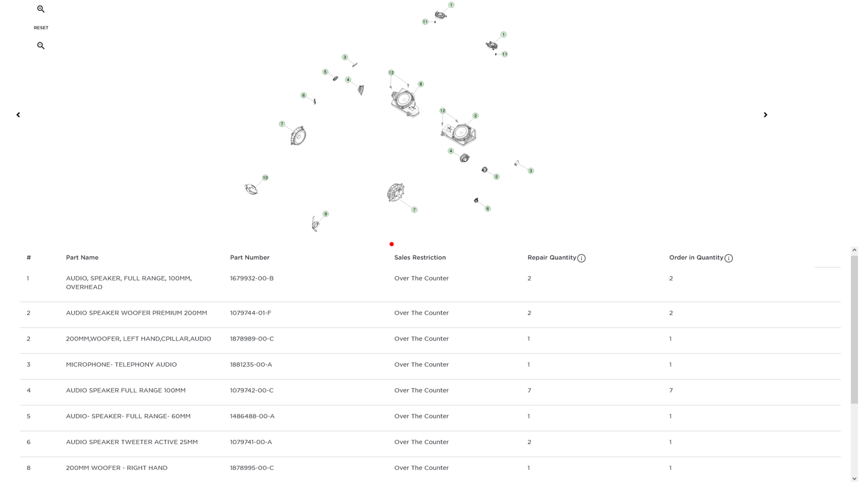Go to the previous diagram with left arrow
Image resolution: width=868 pixels, height=482 pixels.
(x=18, y=114)
